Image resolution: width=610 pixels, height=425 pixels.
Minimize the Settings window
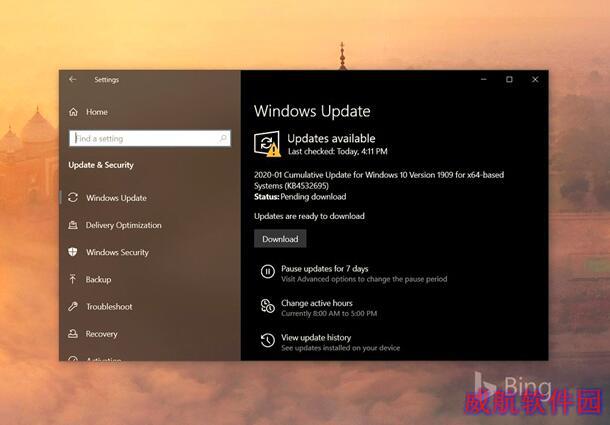[484, 79]
